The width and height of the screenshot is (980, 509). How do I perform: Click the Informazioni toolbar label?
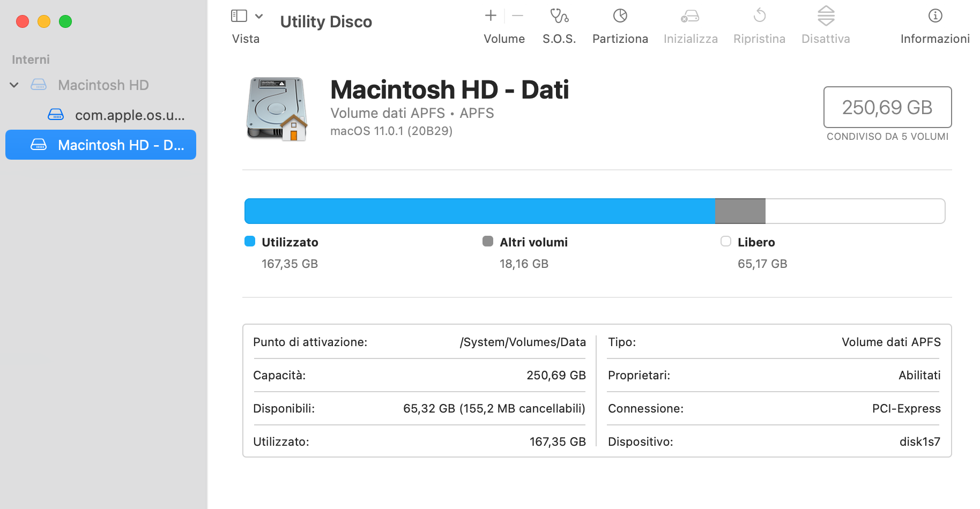[936, 39]
